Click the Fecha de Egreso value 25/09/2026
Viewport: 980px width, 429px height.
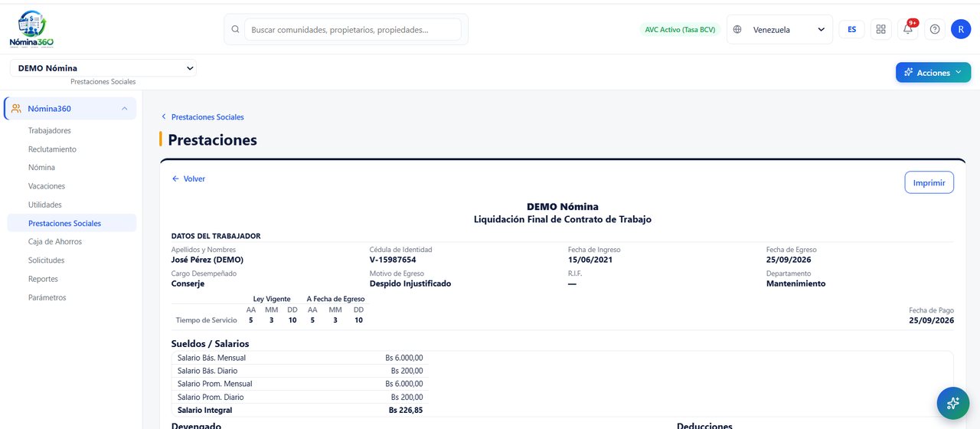coord(789,260)
